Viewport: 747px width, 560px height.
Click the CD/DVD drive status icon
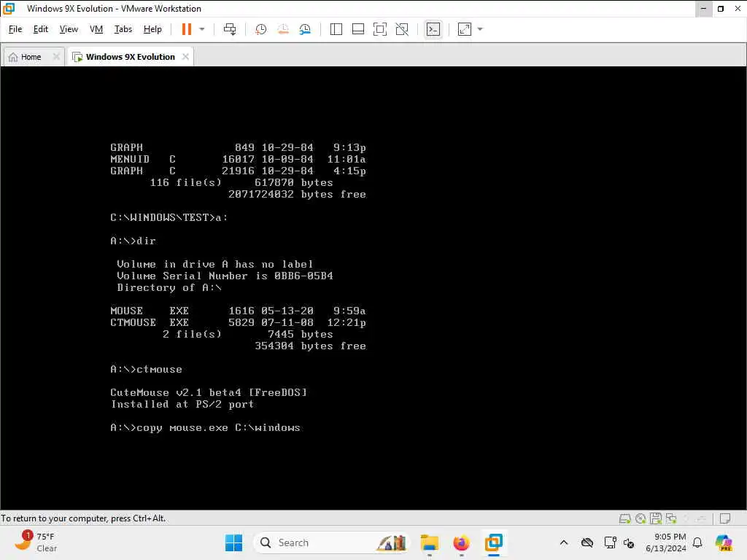(x=640, y=518)
